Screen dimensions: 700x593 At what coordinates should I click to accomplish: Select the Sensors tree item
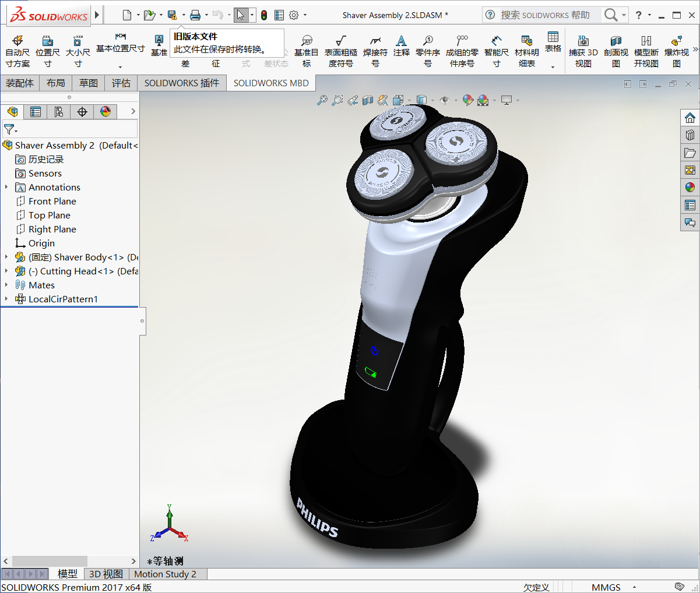(x=45, y=173)
